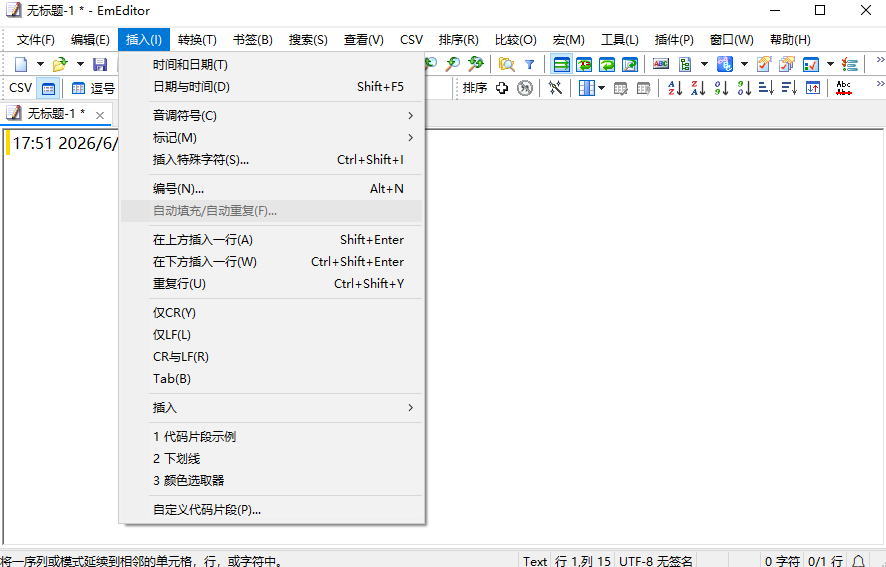Sort Z to A descending

[698, 88]
